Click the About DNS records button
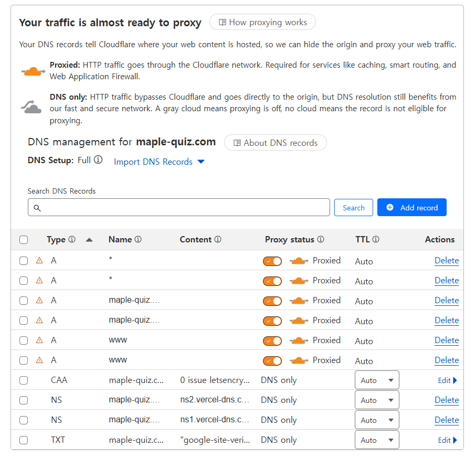This screenshot has height=458, width=476. (275, 143)
